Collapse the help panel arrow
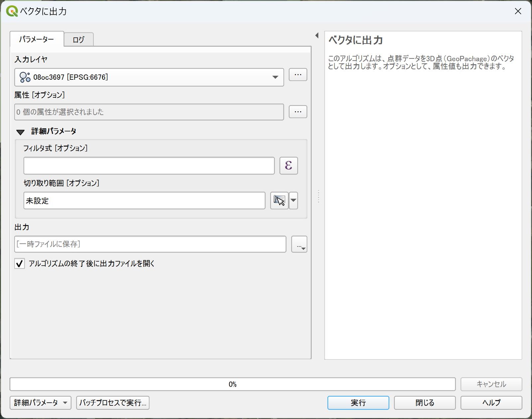The height and width of the screenshot is (419, 532). (317, 35)
